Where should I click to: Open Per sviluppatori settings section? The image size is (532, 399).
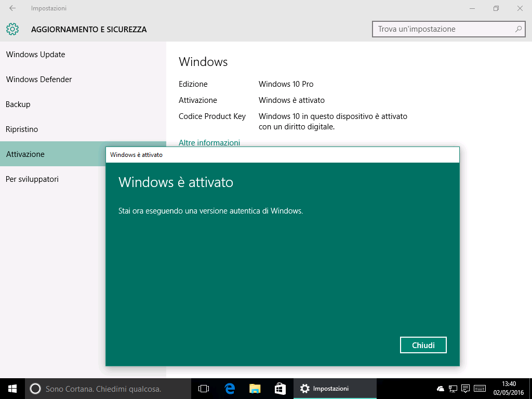click(x=52, y=179)
